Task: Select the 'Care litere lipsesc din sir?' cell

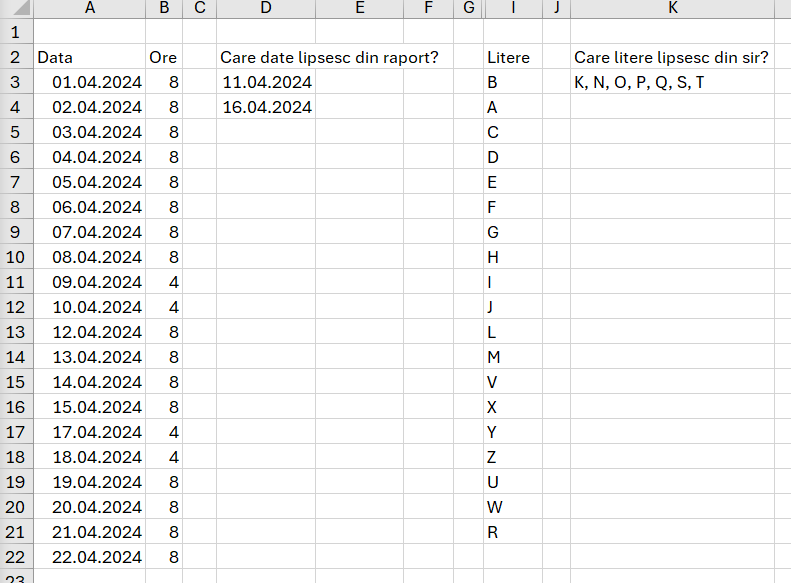Action: pyautogui.click(x=672, y=57)
